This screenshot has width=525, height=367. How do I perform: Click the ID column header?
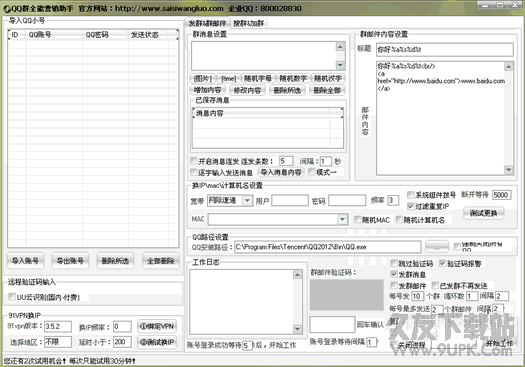(x=17, y=35)
